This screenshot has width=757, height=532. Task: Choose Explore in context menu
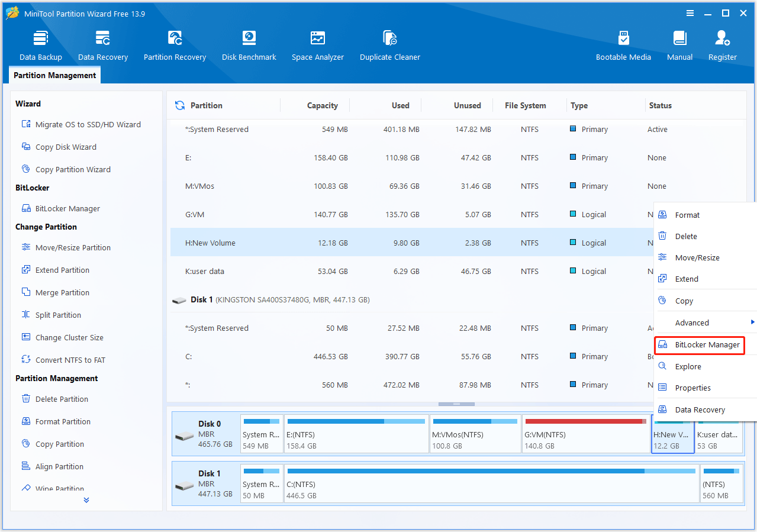(x=706, y=366)
